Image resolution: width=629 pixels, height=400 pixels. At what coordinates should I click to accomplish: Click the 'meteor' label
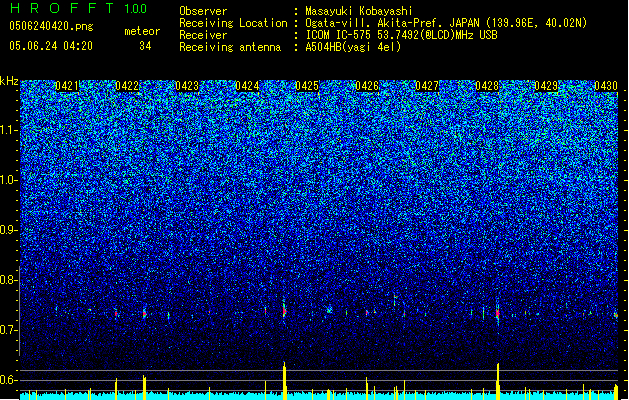pyautogui.click(x=142, y=31)
